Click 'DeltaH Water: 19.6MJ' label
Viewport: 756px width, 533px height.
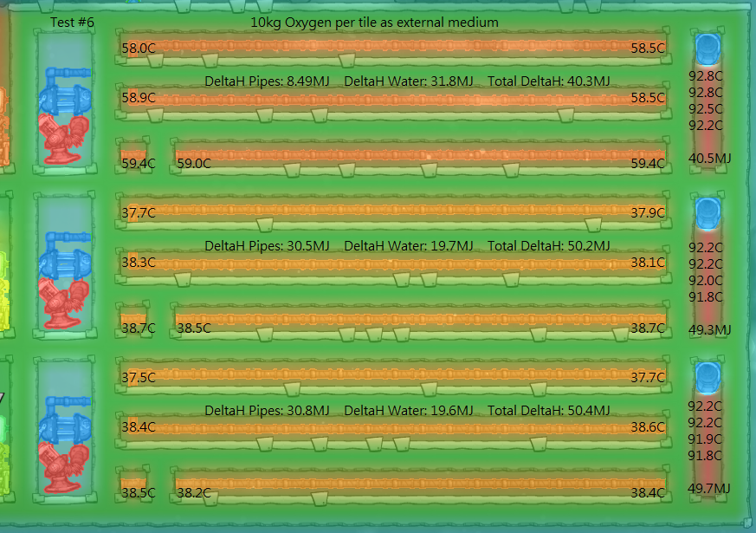tap(409, 411)
